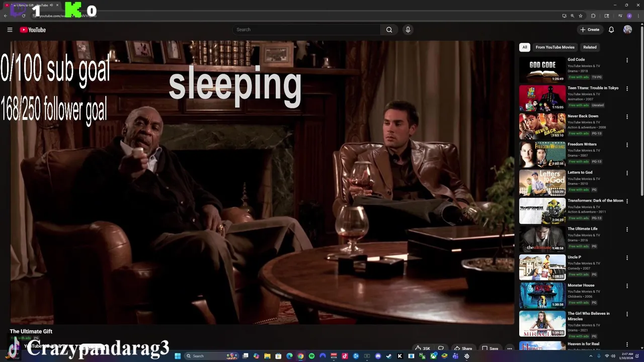Open Chrome profile avatar in toolbar
This screenshot has height=362, width=644.
point(629,16)
